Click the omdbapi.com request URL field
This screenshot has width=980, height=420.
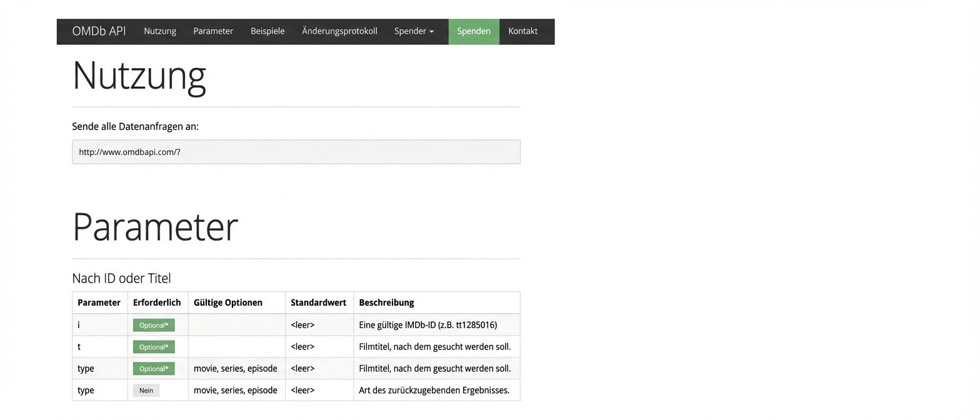(x=296, y=152)
